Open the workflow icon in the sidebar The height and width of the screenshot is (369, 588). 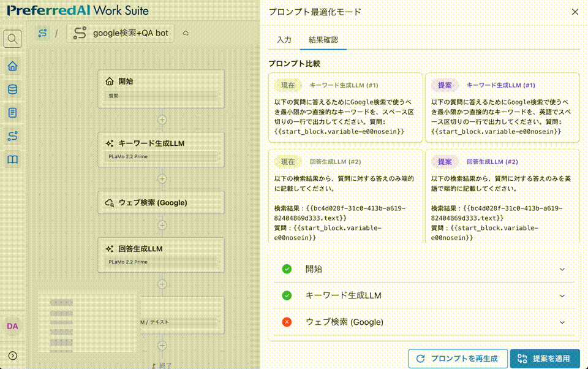pos(13,135)
